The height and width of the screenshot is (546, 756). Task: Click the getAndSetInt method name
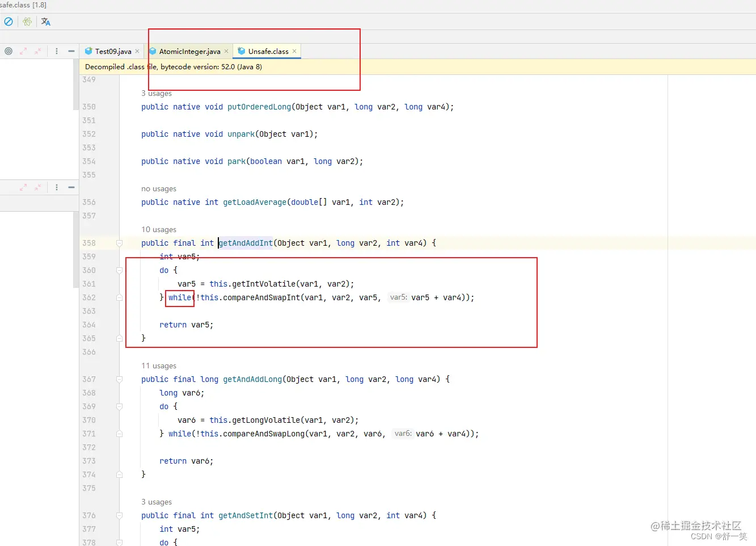tap(246, 515)
